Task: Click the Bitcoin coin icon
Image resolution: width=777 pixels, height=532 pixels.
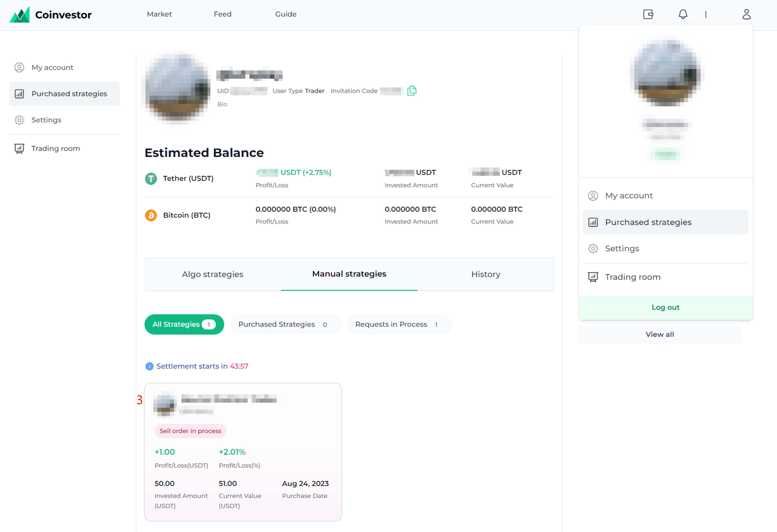Action: [x=151, y=215]
